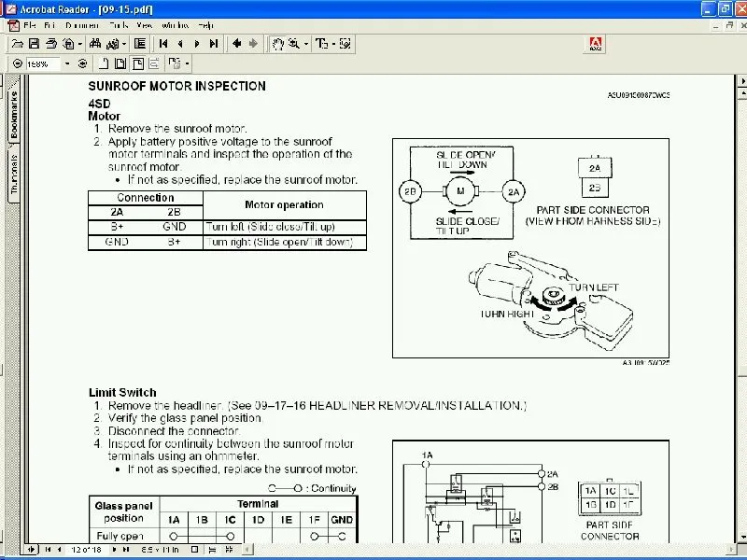Switch to the Continuous page layout view
The image size is (747, 560).
pyautogui.click(x=212, y=549)
